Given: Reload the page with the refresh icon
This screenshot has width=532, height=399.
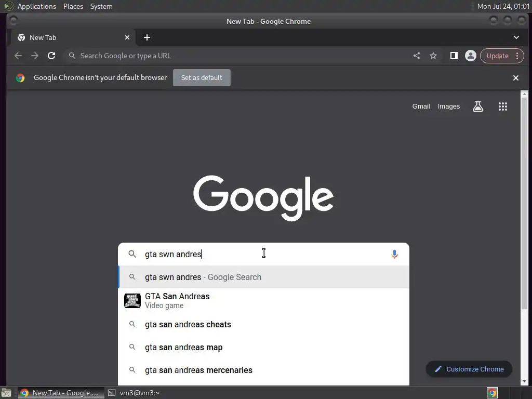Looking at the screenshot, I should pos(51,56).
